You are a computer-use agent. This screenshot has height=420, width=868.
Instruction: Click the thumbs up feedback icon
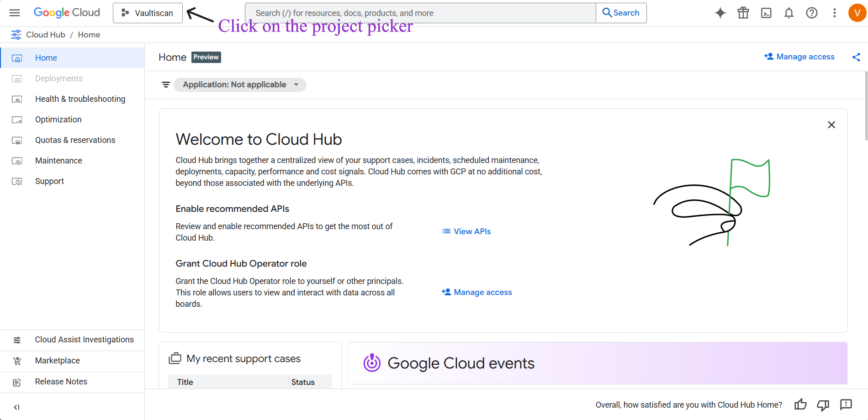click(800, 404)
